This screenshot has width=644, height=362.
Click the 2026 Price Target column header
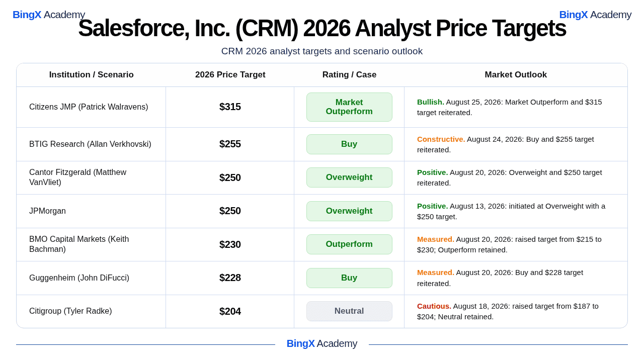pos(230,75)
